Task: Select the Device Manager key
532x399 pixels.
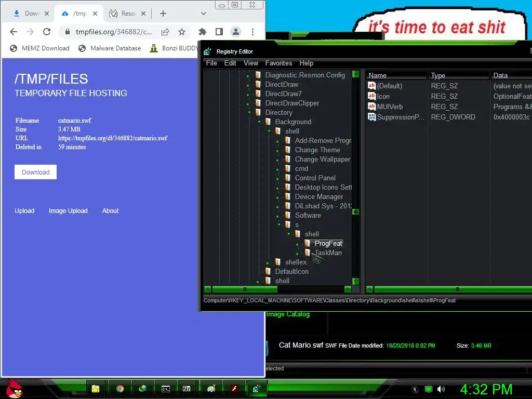Action: (x=318, y=196)
